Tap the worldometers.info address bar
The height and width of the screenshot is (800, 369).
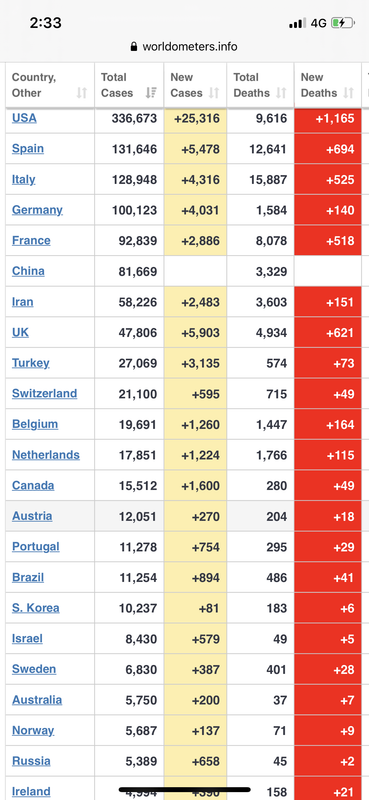pyautogui.click(x=184, y=47)
